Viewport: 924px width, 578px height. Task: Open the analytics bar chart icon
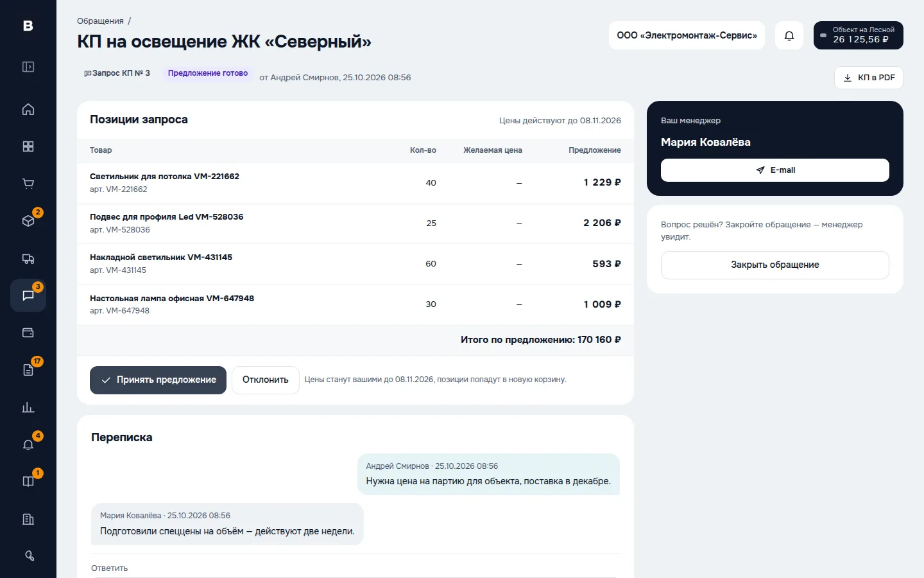(x=28, y=407)
